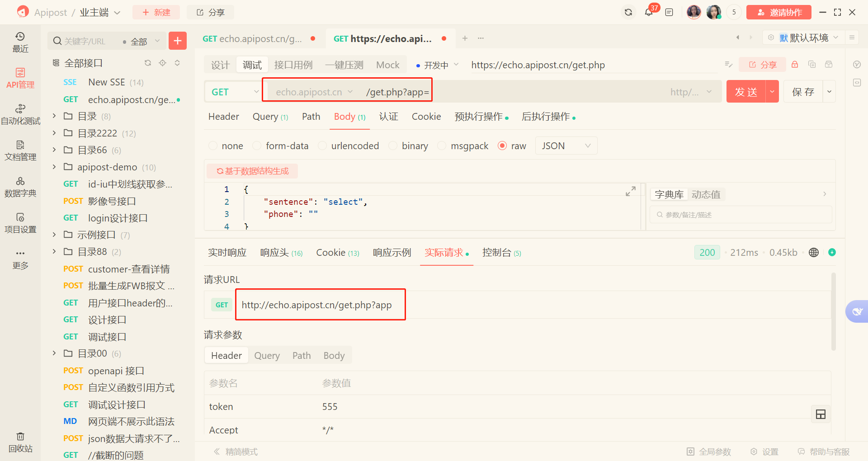Image resolution: width=868 pixels, height=461 pixels.
Task: Refresh the 全部接口 list
Action: coord(148,63)
